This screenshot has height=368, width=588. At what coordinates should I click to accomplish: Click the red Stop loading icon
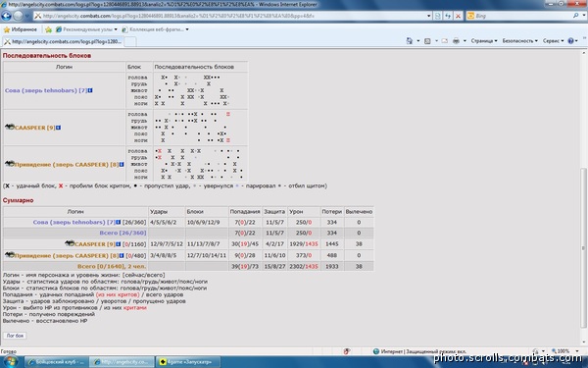point(458,16)
